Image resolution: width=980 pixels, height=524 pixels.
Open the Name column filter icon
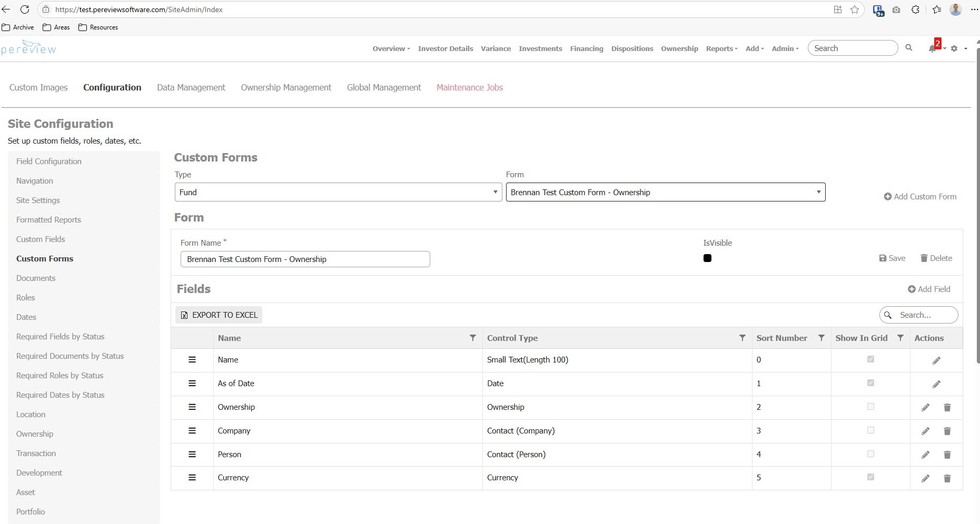pyautogui.click(x=472, y=338)
